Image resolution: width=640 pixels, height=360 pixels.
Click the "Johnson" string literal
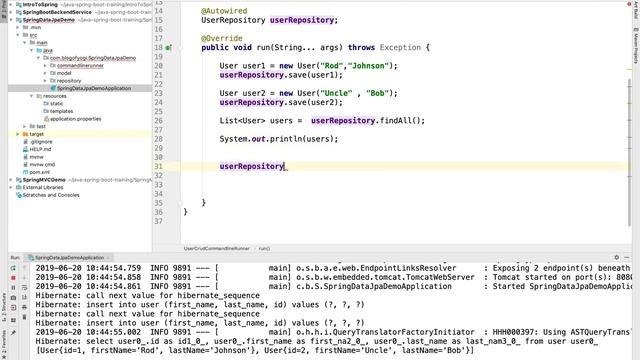tap(368, 66)
